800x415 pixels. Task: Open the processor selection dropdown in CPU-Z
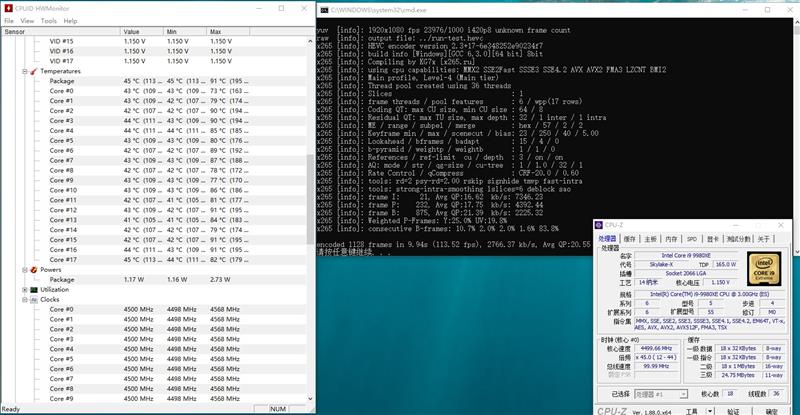click(x=662, y=395)
